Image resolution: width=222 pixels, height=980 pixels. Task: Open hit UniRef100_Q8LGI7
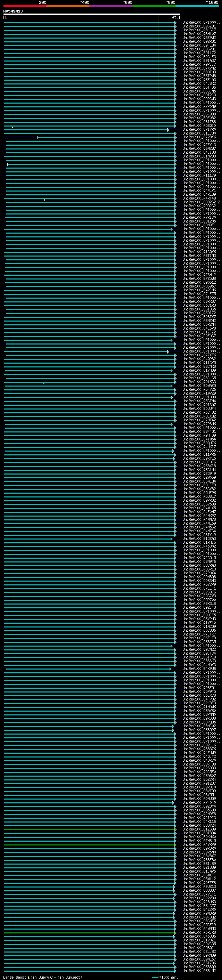(x=199, y=30)
